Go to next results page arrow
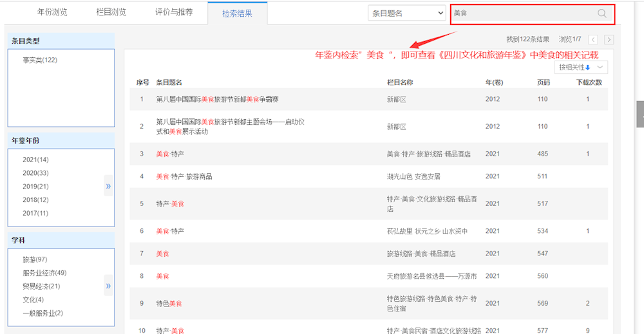The image size is (644, 334). [609, 40]
